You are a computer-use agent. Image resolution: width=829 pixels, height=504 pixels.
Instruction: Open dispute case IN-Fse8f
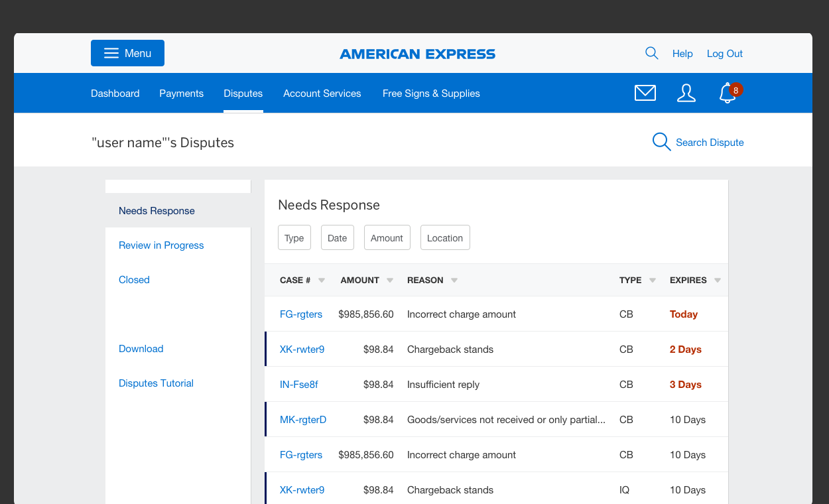[x=298, y=384]
